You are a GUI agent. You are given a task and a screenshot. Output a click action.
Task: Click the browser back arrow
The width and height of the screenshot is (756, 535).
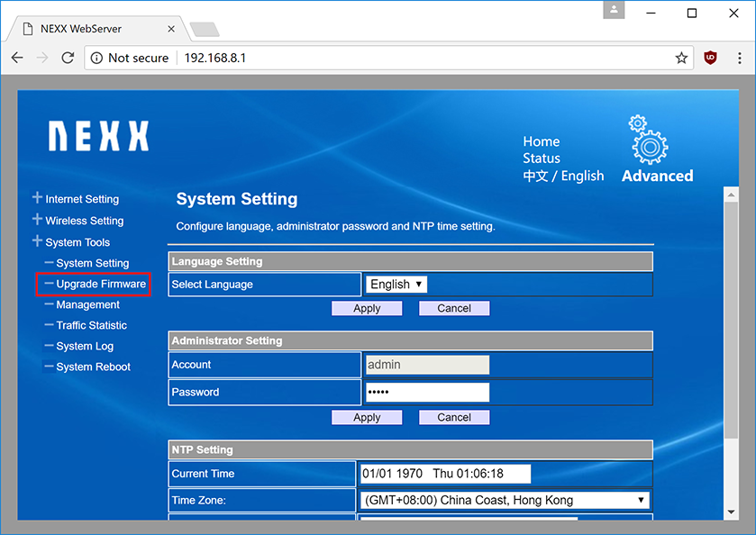[17, 58]
